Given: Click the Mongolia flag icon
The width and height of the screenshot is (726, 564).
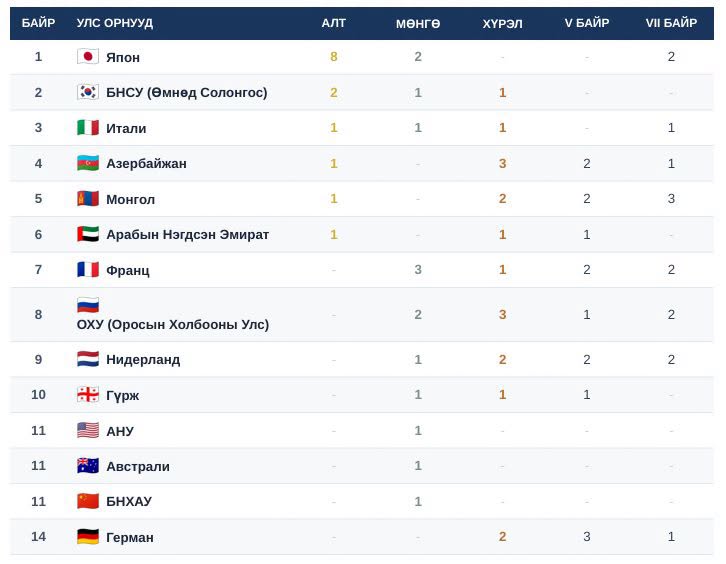Looking at the screenshot, I should (x=88, y=199).
